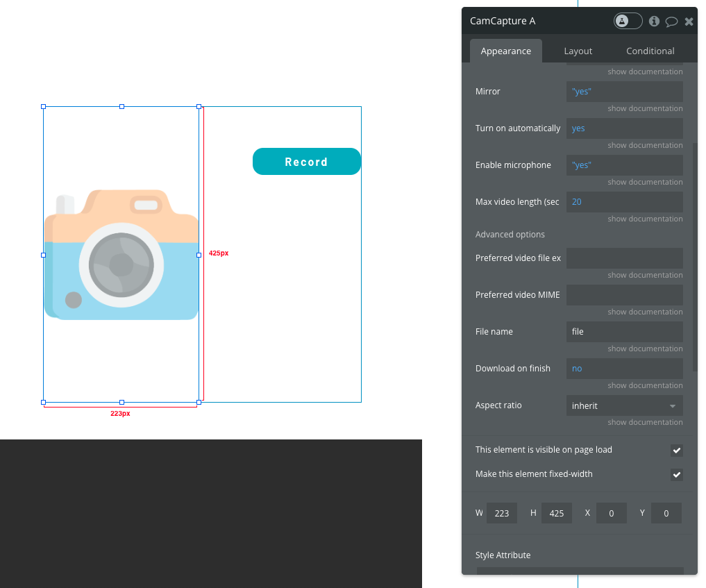Edit the File name field
This screenshot has height=588, width=706.
625,332
